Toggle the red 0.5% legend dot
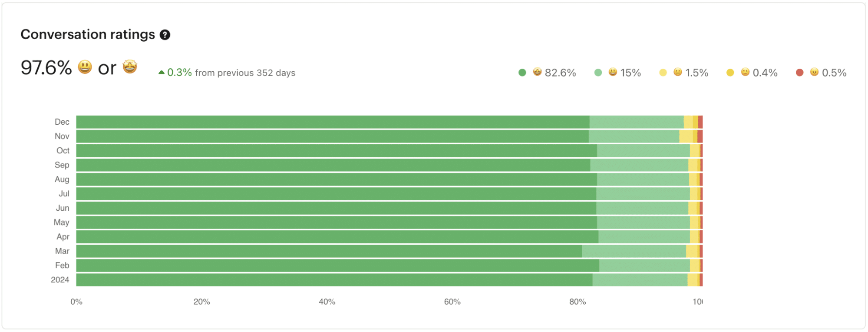This screenshot has height=332, width=868. coord(799,73)
